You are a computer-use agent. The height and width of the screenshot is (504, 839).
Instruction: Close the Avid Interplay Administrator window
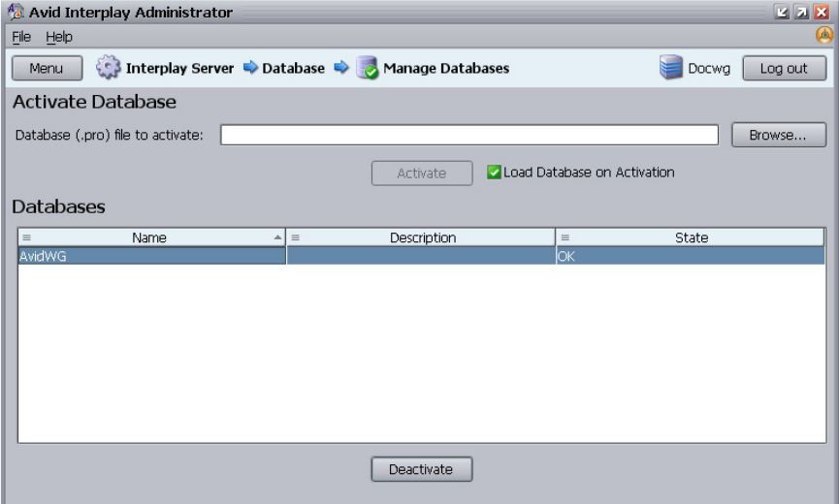[x=822, y=12]
